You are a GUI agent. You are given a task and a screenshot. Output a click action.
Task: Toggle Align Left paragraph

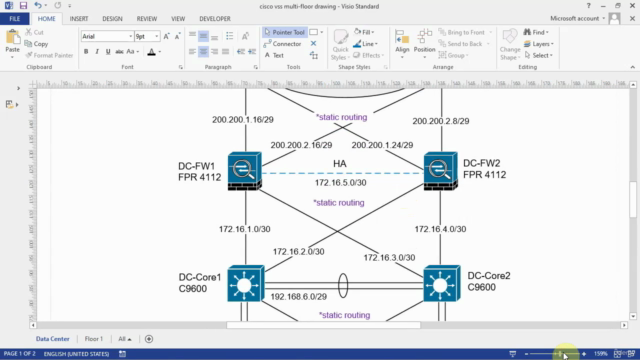point(192,51)
